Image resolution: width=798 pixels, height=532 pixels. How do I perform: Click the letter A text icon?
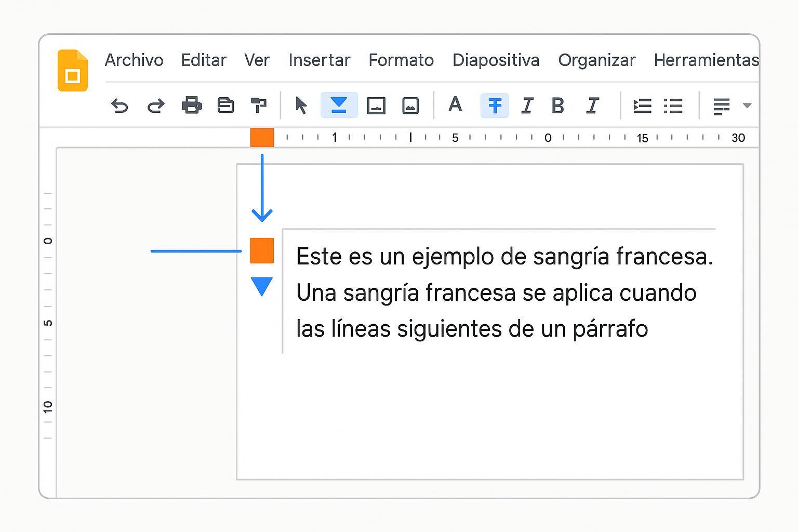coord(455,104)
